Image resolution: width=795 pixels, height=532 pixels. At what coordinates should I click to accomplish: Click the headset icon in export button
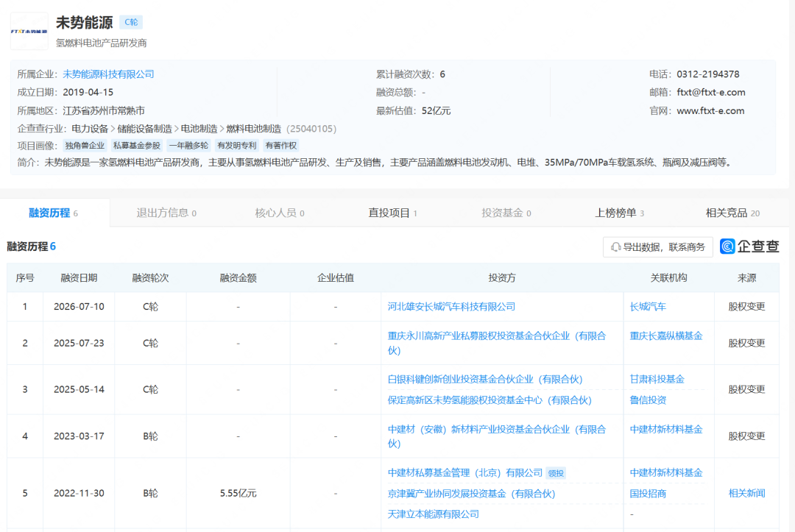click(x=615, y=247)
